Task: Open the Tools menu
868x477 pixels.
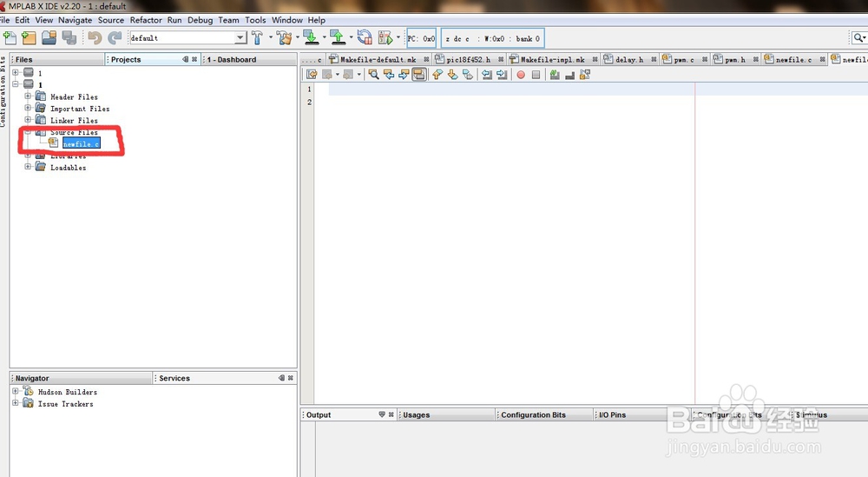Action: 255,20
